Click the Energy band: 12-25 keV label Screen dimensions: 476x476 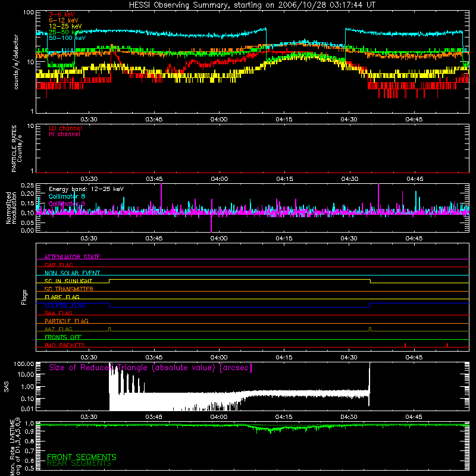pyautogui.click(x=86, y=189)
